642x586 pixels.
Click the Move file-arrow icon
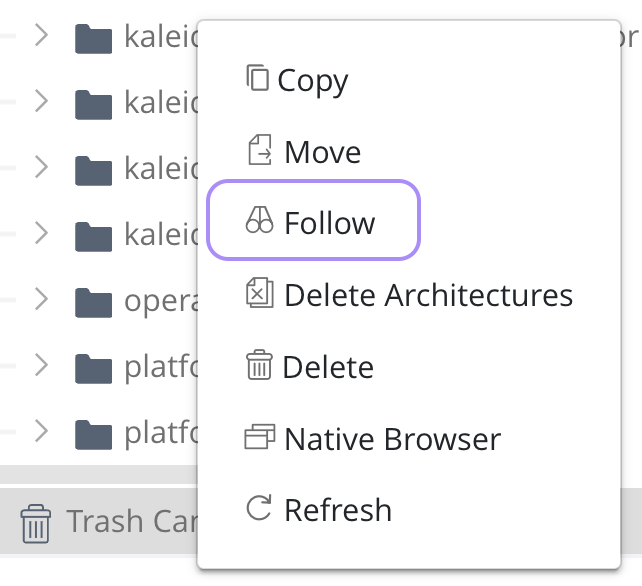(x=260, y=150)
